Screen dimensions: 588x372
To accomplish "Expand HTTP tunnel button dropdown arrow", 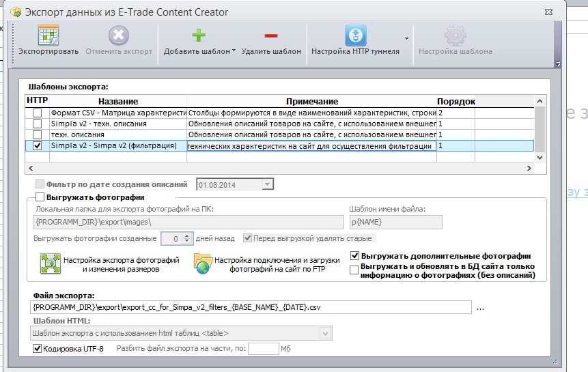I will 406,38.
